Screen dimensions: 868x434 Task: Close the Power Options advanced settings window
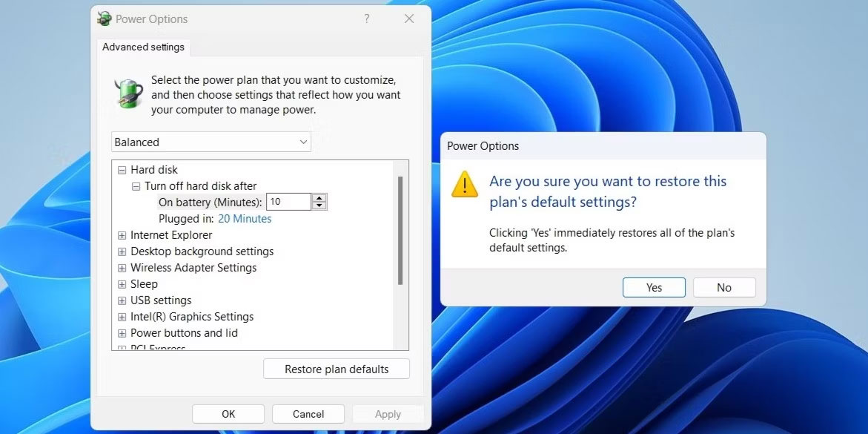point(409,19)
